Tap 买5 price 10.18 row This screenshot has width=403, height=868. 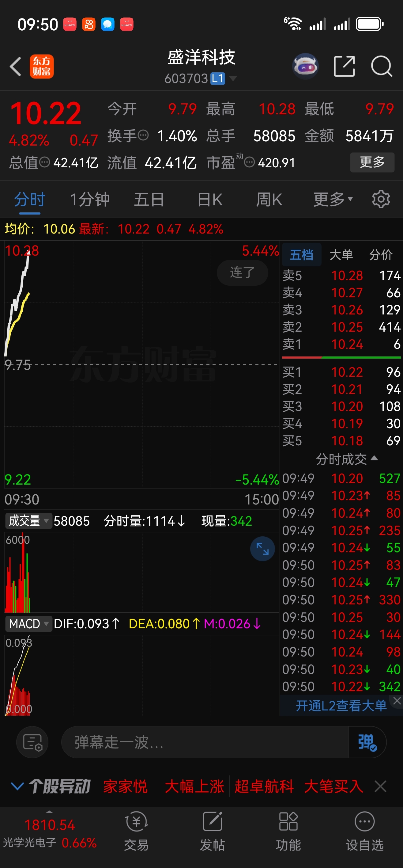(x=341, y=441)
